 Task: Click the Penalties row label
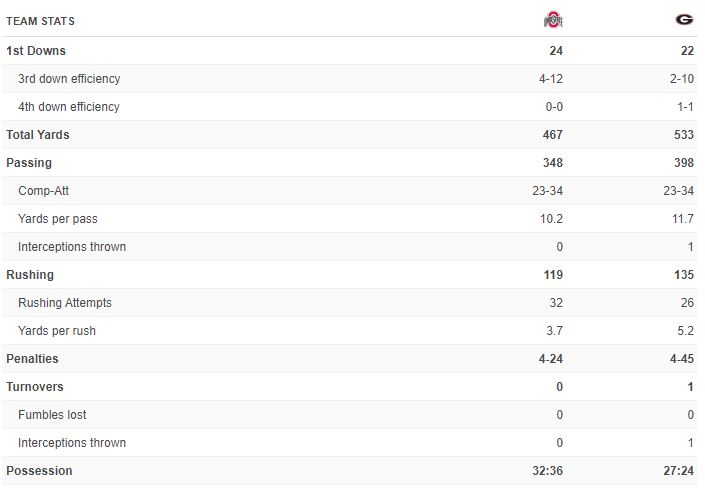pyautogui.click(x=32, y=359)
